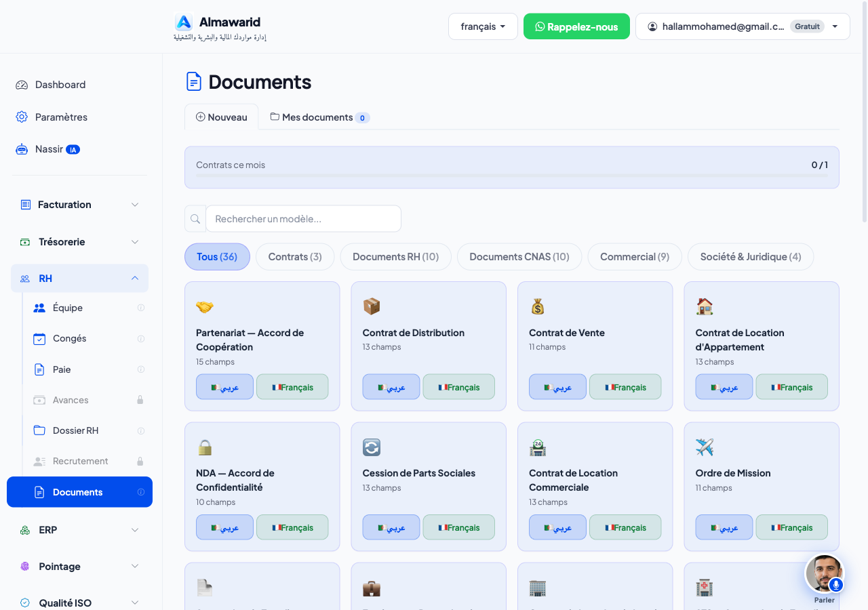The width and height of the screenshot is (868, 610).
Task: Open the hallammohamed account dropdown
Action: click(x=743, y=26)
